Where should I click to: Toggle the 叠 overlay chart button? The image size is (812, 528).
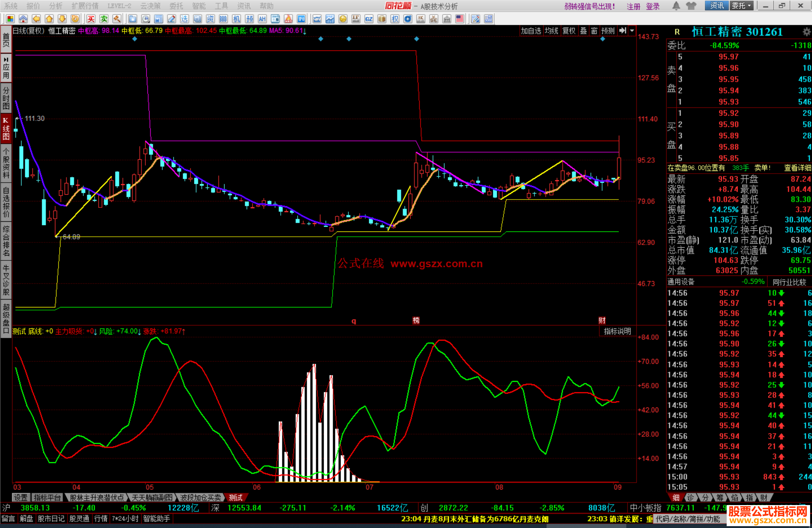583,31
